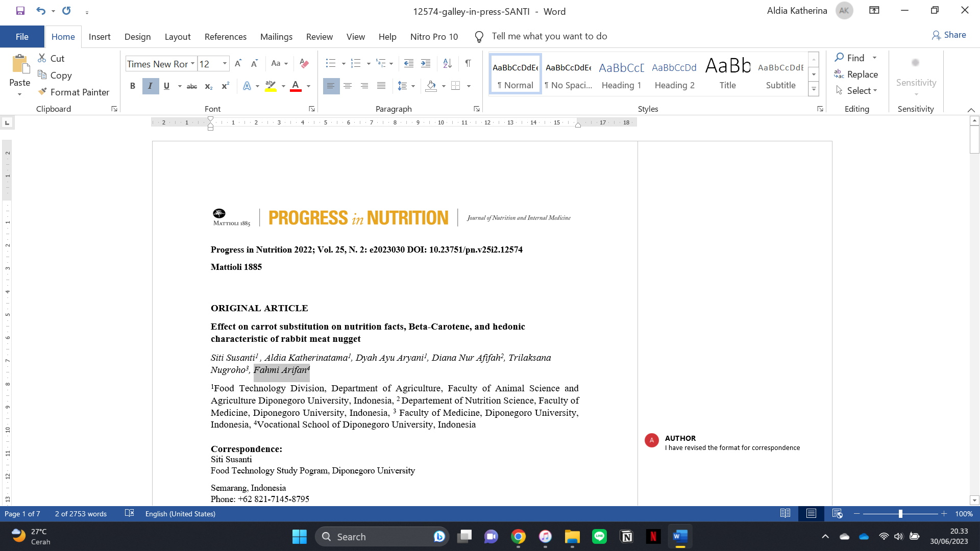Click the Format Painter brush icon
Viewport: 980px width, 551px height.
43,92
